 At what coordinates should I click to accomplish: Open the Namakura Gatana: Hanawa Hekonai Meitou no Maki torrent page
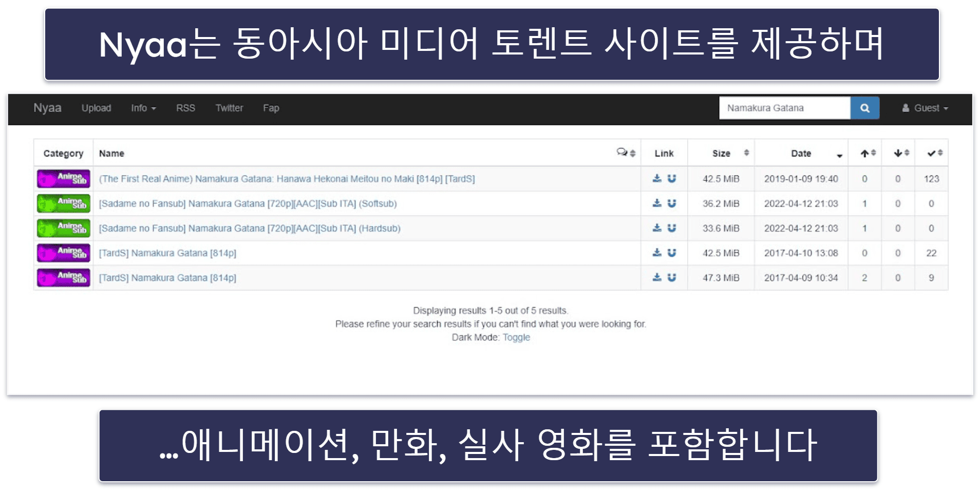[287, 179]
